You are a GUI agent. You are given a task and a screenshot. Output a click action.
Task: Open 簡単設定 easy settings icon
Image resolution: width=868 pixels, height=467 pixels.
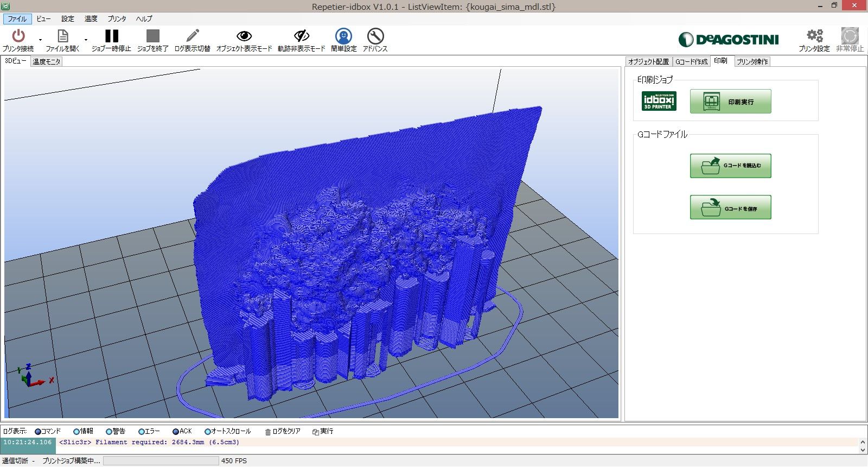343,36
